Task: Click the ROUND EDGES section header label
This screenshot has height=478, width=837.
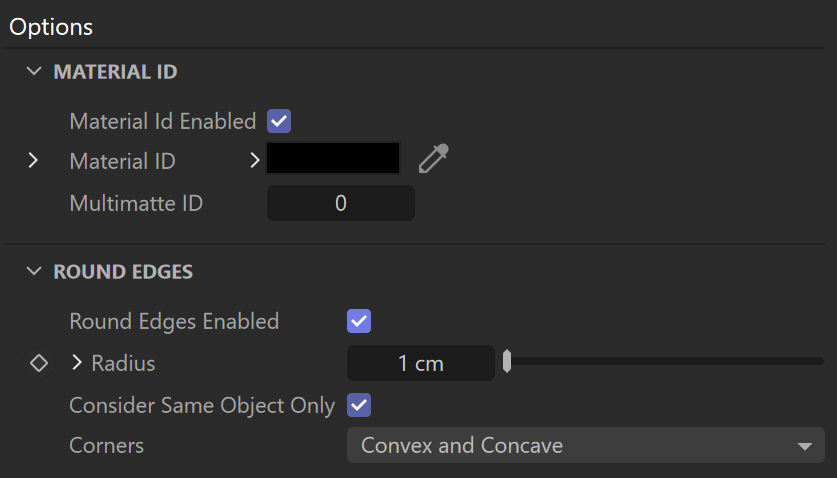Action: (123, 272)
